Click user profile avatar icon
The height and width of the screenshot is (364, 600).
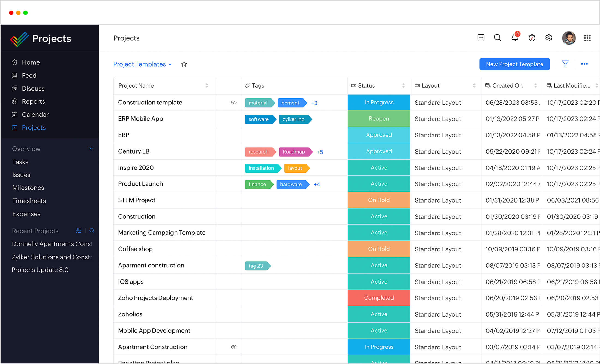pyautogui.click(x=569, y=38)
